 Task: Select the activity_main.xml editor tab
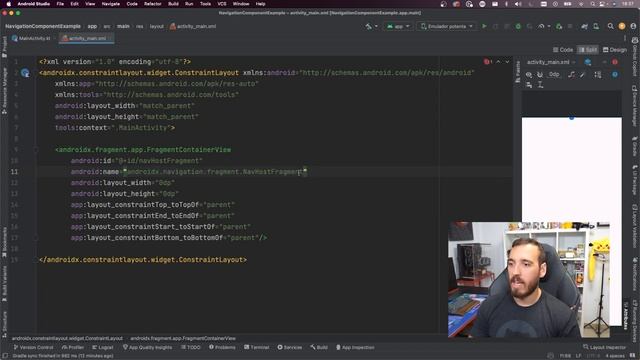point(86,38)
